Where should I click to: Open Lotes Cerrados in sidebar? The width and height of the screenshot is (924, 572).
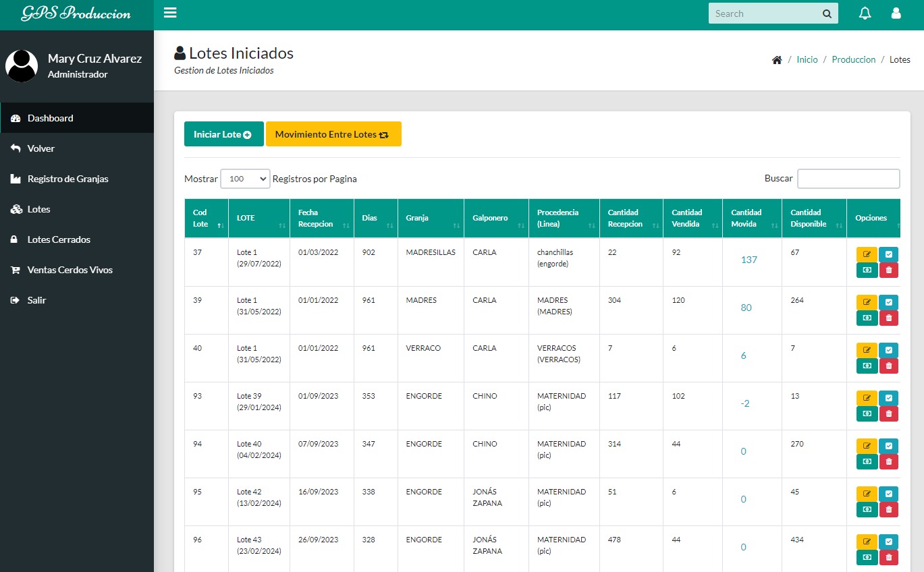click(59, 239)
